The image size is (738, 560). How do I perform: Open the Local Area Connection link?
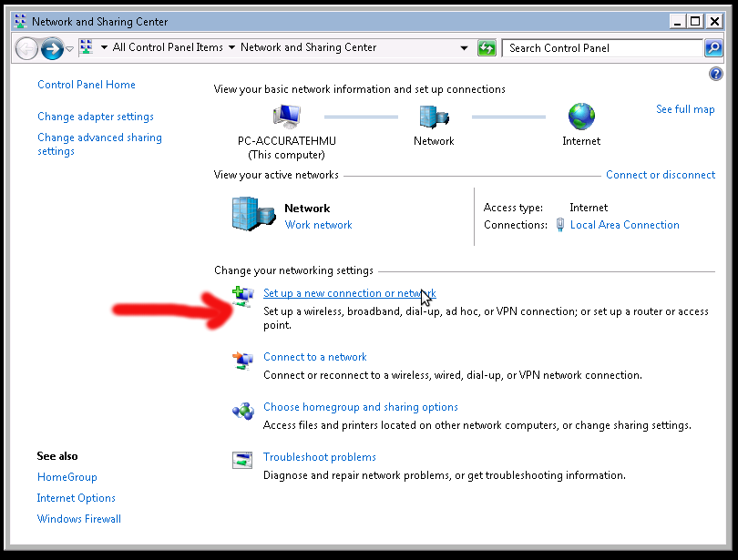(x=625, y=225)
